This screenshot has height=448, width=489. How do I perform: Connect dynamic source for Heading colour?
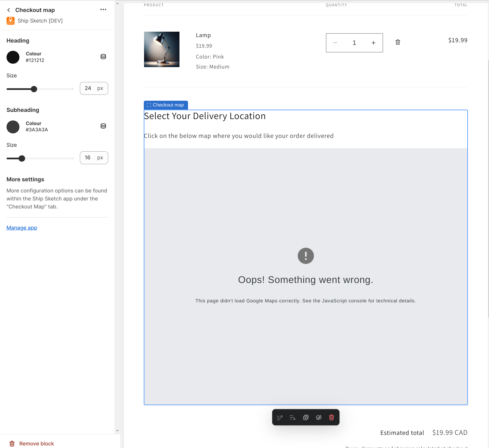click(x=103, y=57)
